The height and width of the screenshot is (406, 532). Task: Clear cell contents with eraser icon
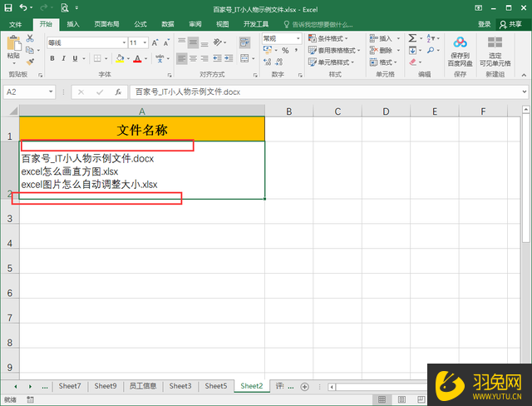pyautogui.click(x=412, y=62)
